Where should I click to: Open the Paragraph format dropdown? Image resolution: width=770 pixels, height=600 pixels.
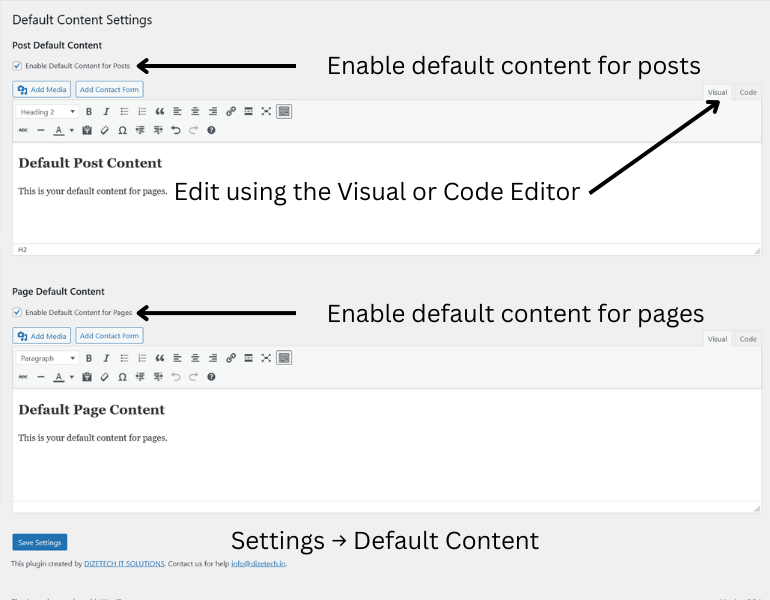coord(47,358)
